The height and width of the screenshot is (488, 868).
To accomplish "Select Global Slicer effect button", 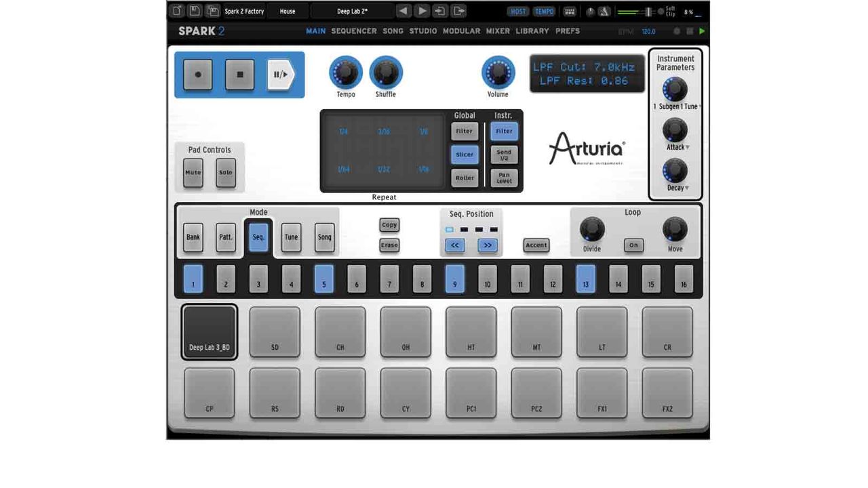I will coord(465,155).
